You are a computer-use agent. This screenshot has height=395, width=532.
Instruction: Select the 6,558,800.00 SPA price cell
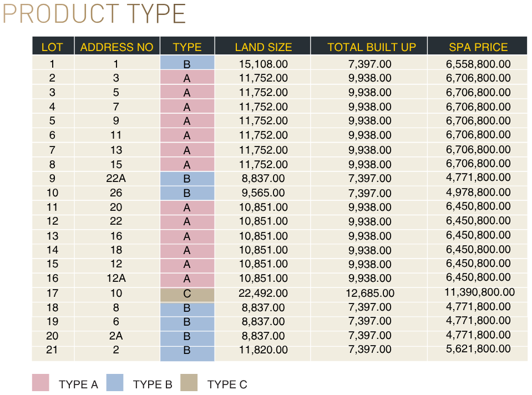tap(478, 64)
